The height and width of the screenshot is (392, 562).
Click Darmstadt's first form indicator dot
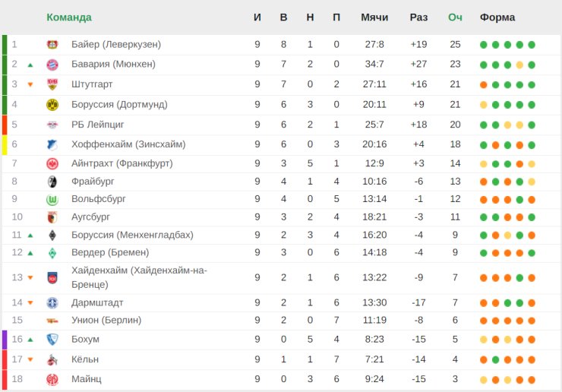[484, 303]
